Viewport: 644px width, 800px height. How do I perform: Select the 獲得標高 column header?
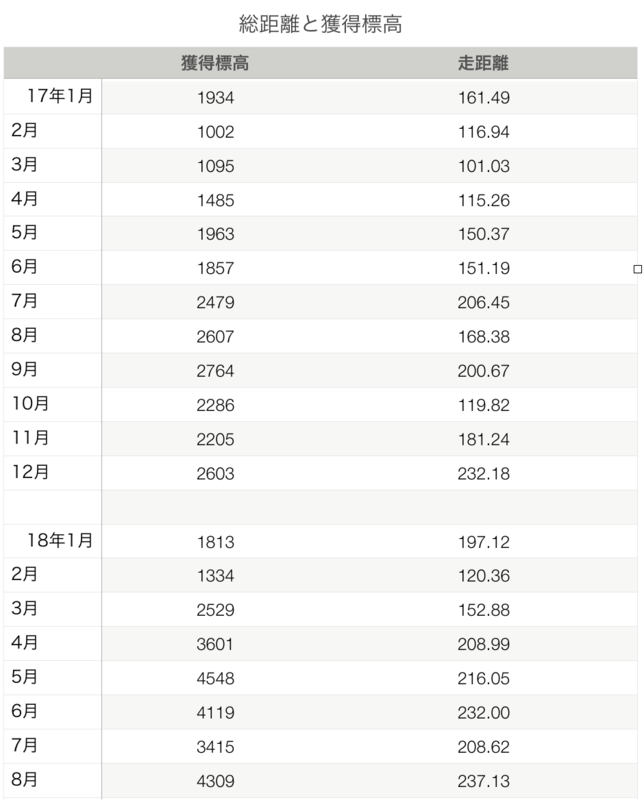[x=215, y=63]
